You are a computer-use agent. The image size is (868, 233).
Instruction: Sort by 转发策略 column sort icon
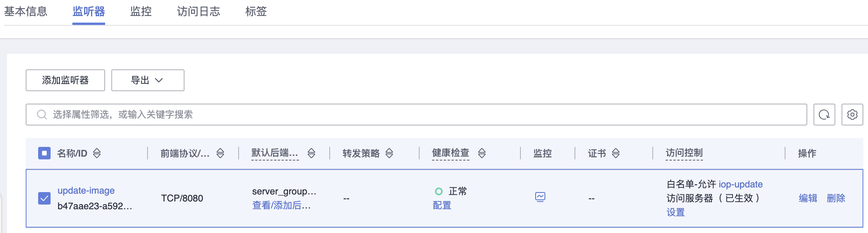[x=389, y=153]
